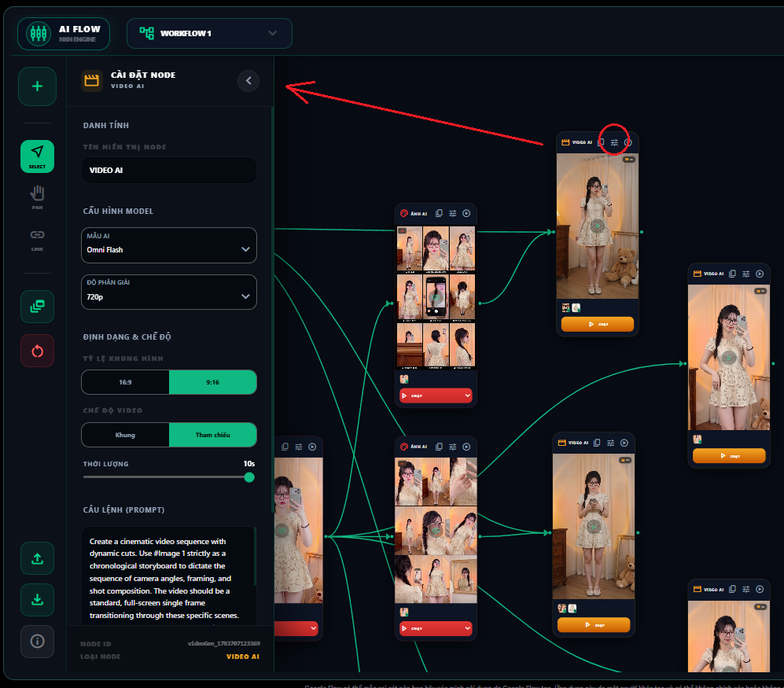This screenshot has height=688, width=784.
Task: Click copy icon on far-right middle VIDEO AI node
Action: pyautogui.click(x=732, y=274)
